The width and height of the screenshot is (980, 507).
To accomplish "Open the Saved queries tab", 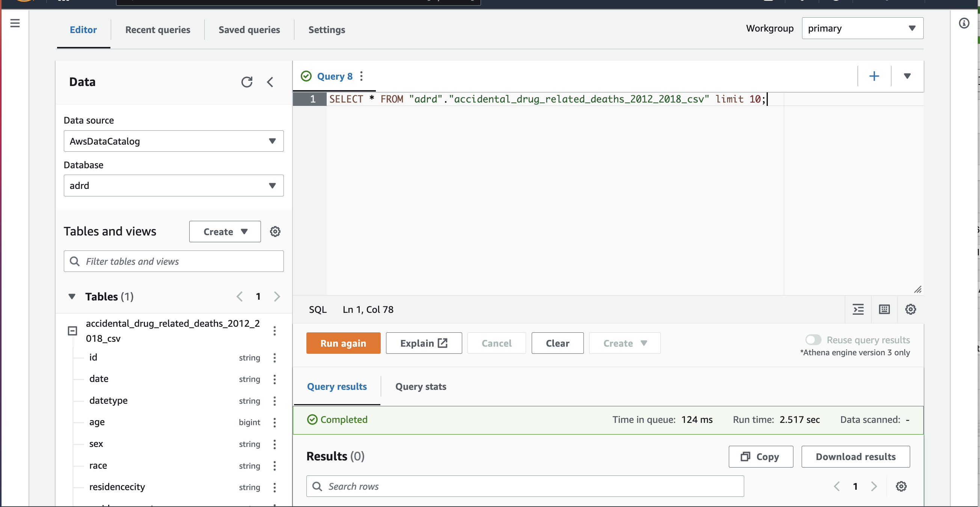I will click(x=249, y=30).
